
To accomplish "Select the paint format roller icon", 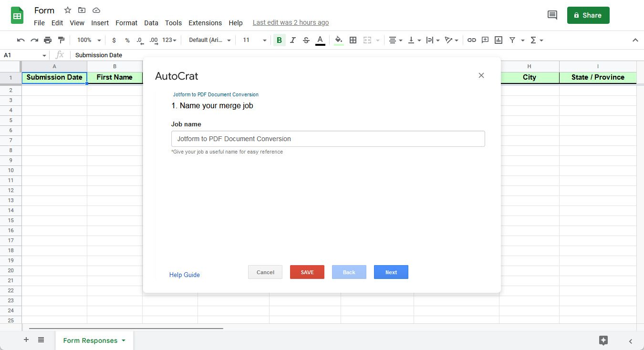I will pyautogui.click(x=61, y=40).
